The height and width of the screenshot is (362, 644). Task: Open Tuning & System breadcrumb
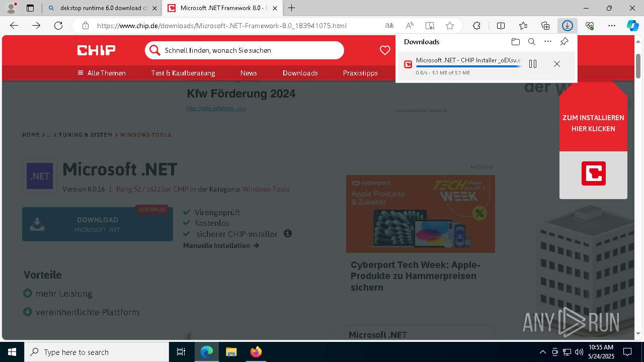[x=86, y=135]
